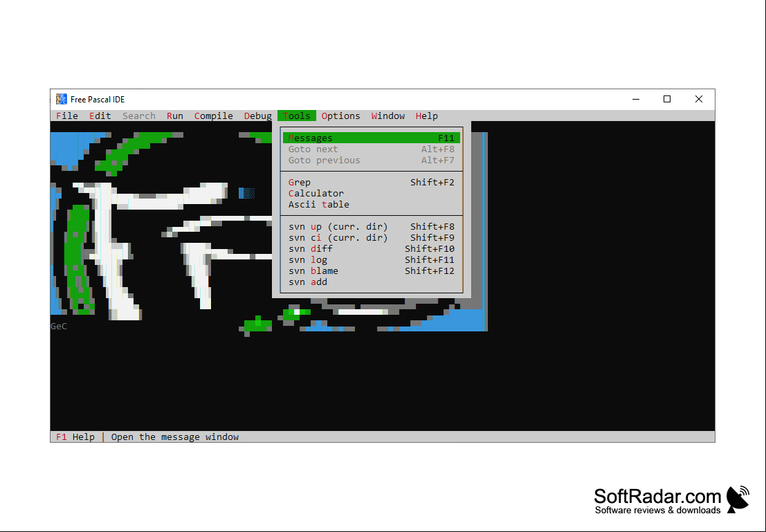Run the svn blame command

pos(372,271)
